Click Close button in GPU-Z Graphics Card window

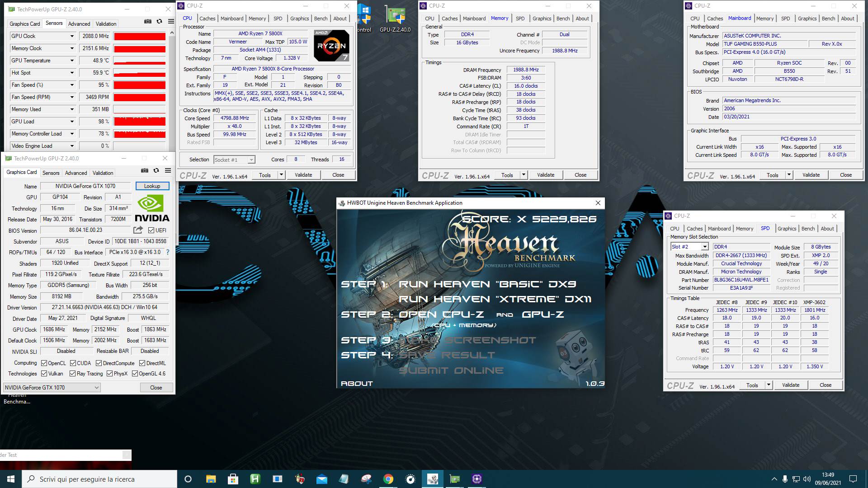coord(156,387)
